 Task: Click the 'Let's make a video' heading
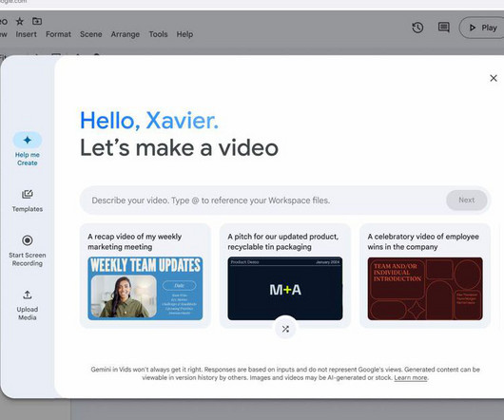(x=179, y=148)
